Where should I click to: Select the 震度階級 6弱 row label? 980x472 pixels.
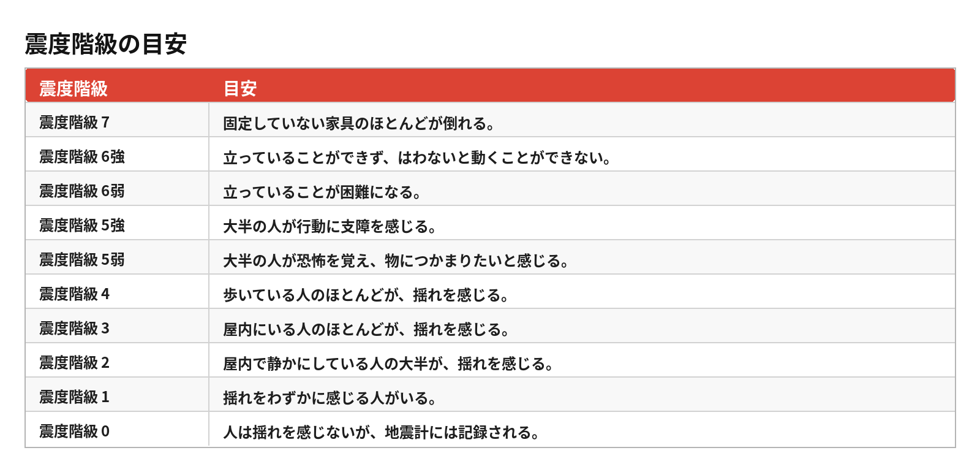pyautogui.click(x=82, y=191)
